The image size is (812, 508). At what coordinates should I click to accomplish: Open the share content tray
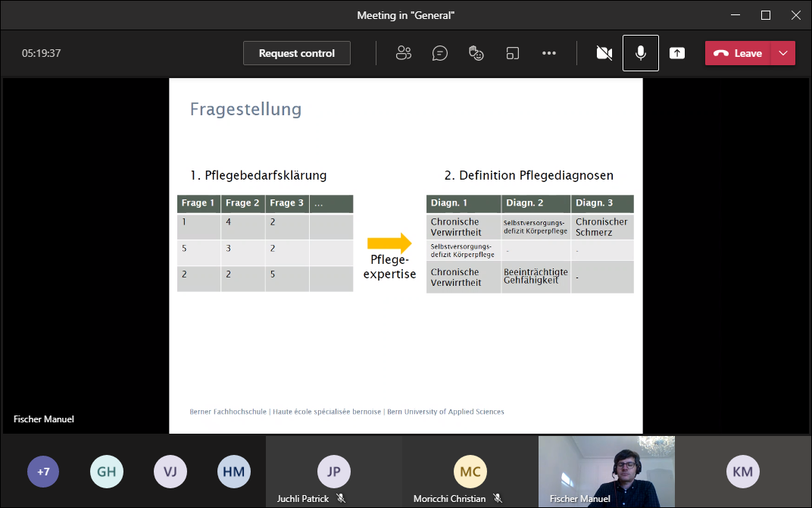click(677, 53)
